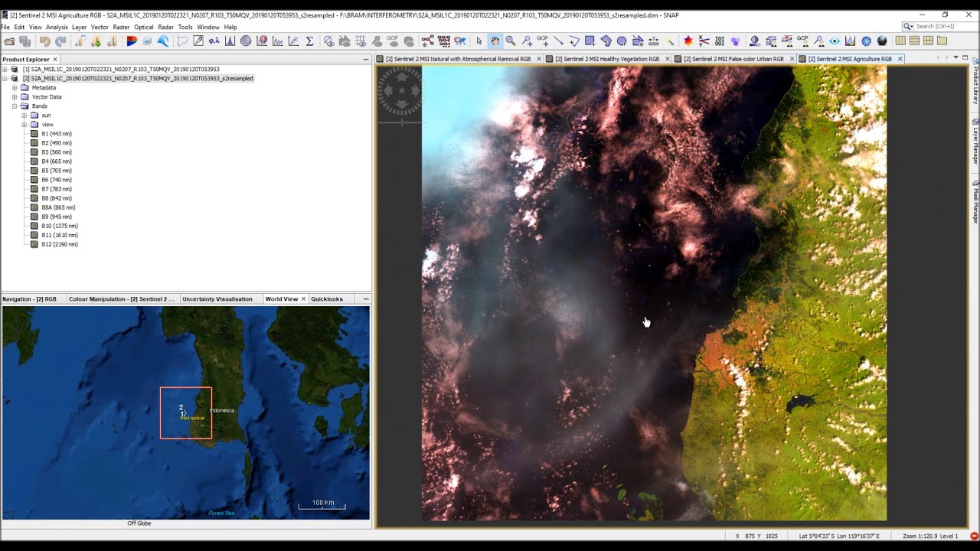This screenshot has height=551, width=980.
Task: Close the World View tab
Action: [x=303, y=299]
